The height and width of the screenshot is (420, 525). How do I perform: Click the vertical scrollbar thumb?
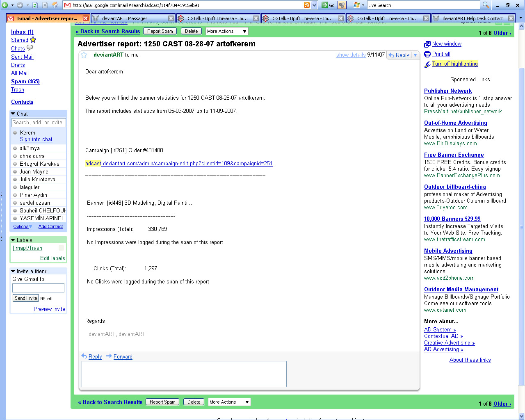(522, 227)
